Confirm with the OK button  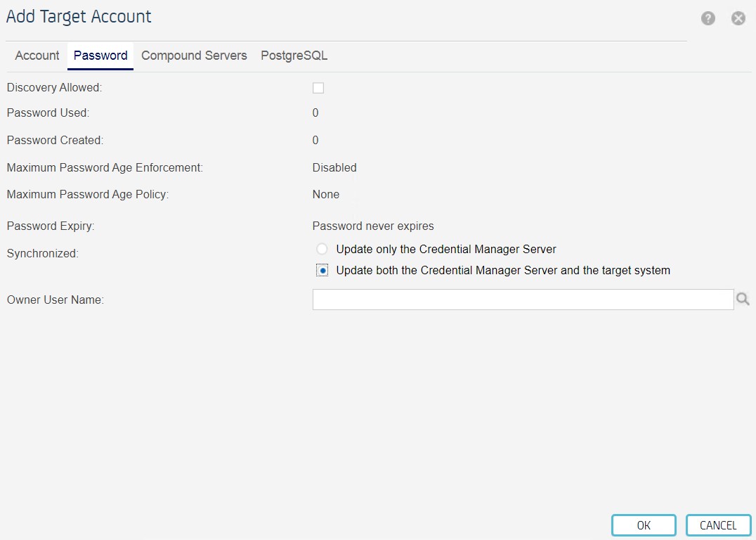(x=643, y=525)
